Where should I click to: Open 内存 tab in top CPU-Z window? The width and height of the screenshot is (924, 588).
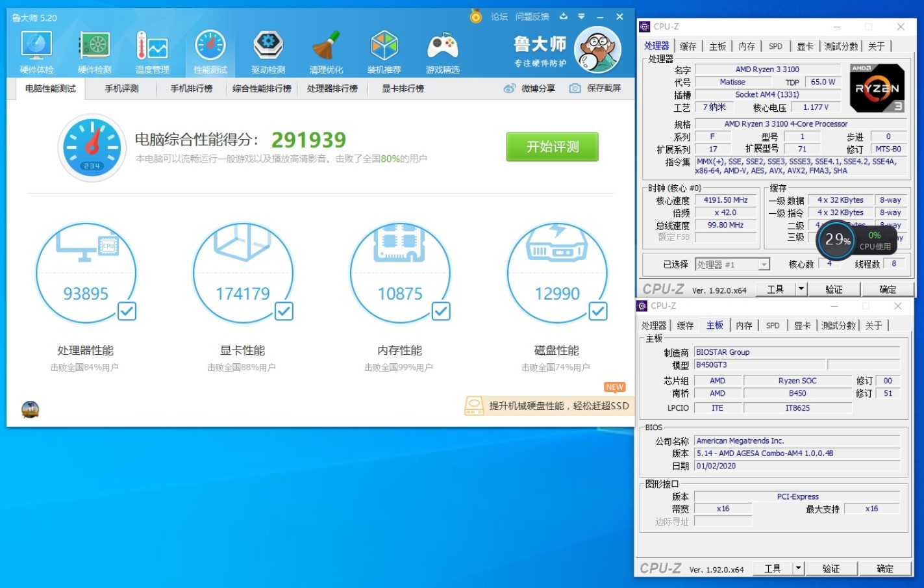pyautogui.click(x=747, y=46)
